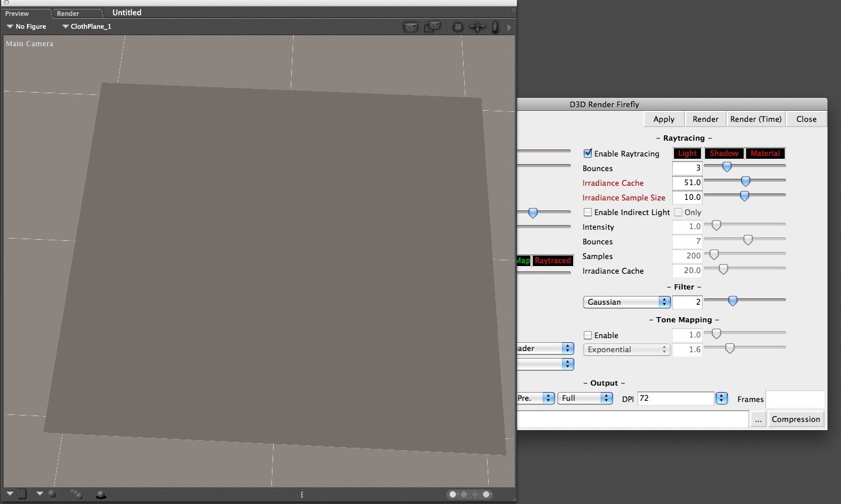Open the Full output size dropdown
This screenshot has height=504, width=841.
585,398
